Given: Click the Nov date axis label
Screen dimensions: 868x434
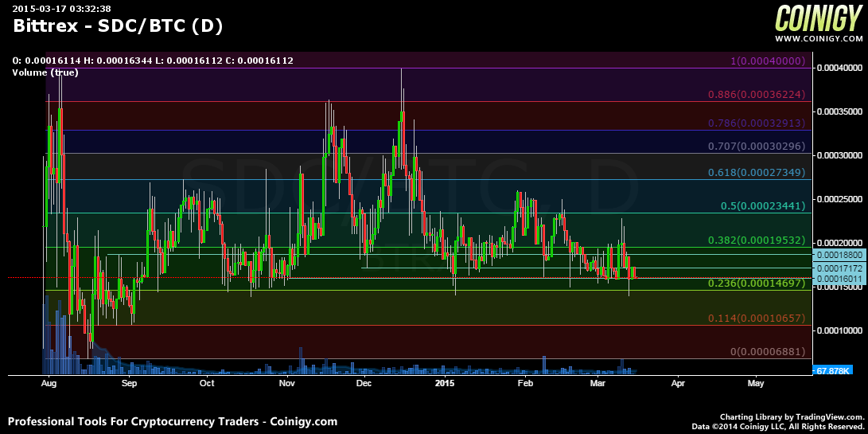Looking at the screenshot, I should tap(287, 383).
